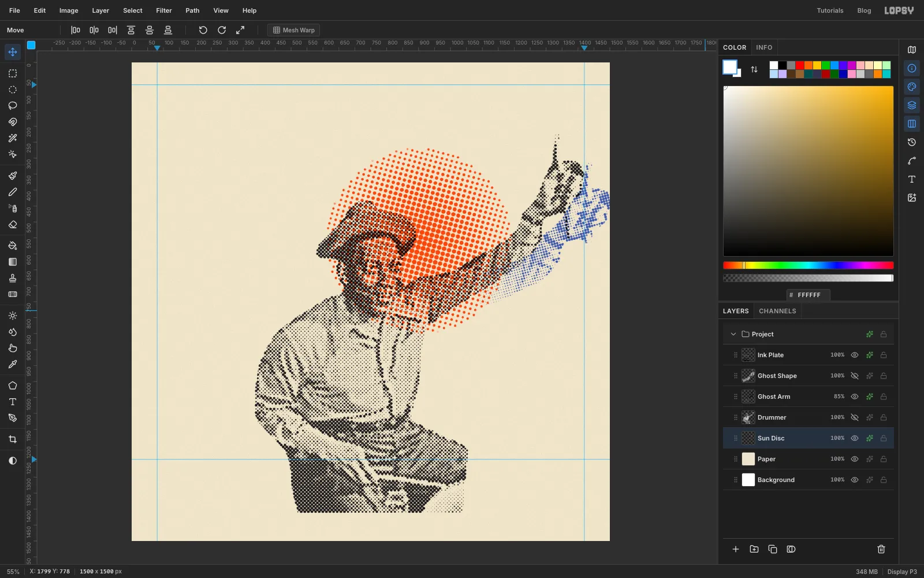Viewport: 924px width, 578px height.
Task: Open the Tutorials link
Action: pyautogui.click(x=830, y=10)
